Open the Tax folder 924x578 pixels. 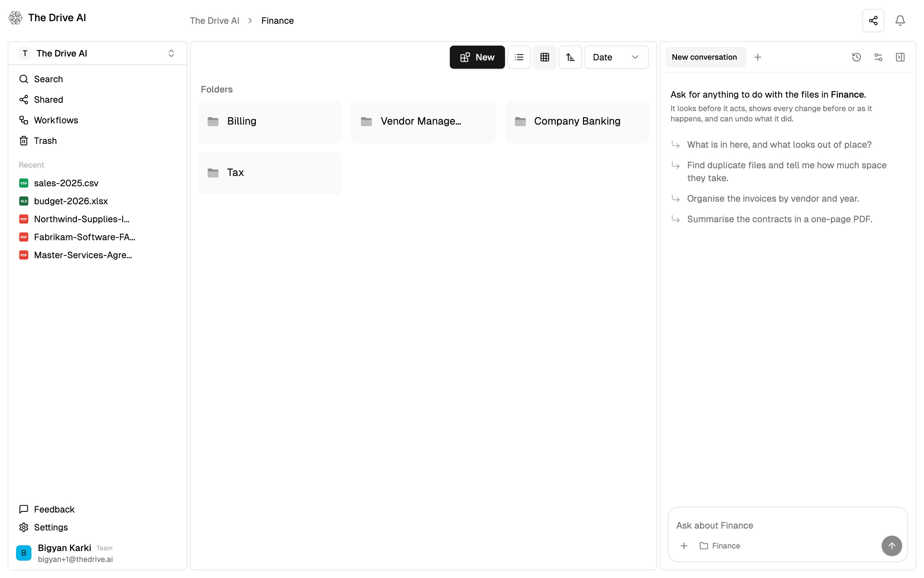(x=269, y=173)
